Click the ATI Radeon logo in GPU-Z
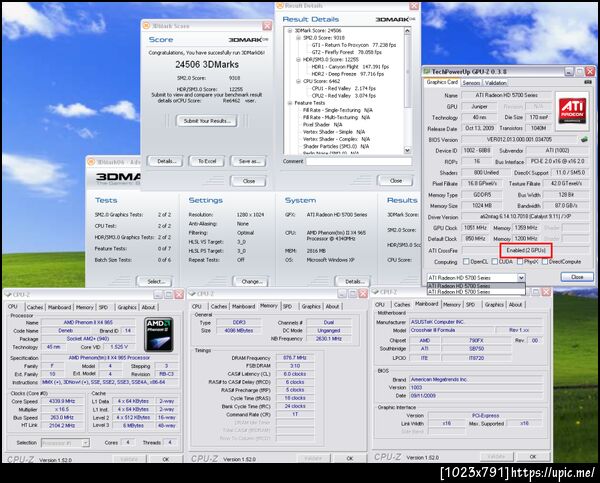600x483 pixels. tap(572, 111)
